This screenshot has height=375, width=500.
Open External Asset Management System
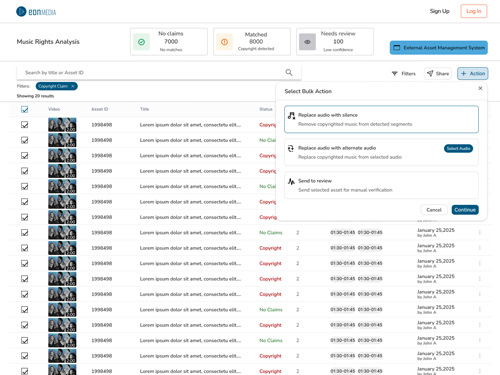pyautogui.click(x=439, y=48)
